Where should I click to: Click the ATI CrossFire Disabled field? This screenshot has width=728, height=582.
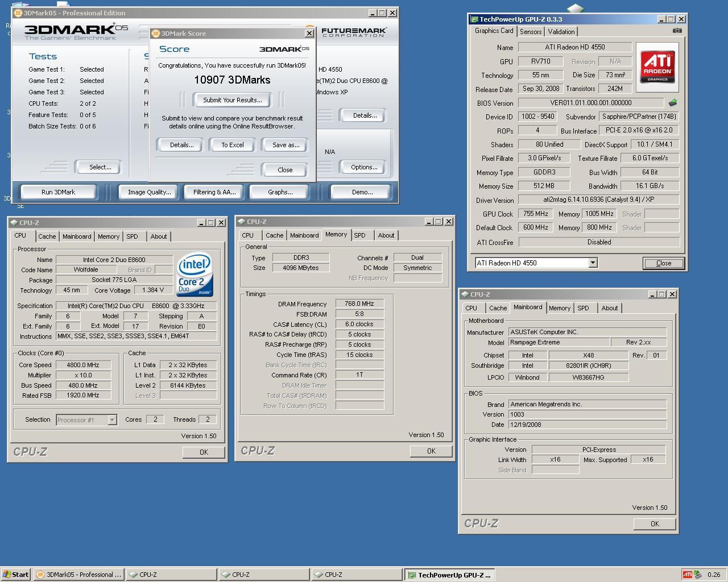pyautogui.click(x=599, y=242)
